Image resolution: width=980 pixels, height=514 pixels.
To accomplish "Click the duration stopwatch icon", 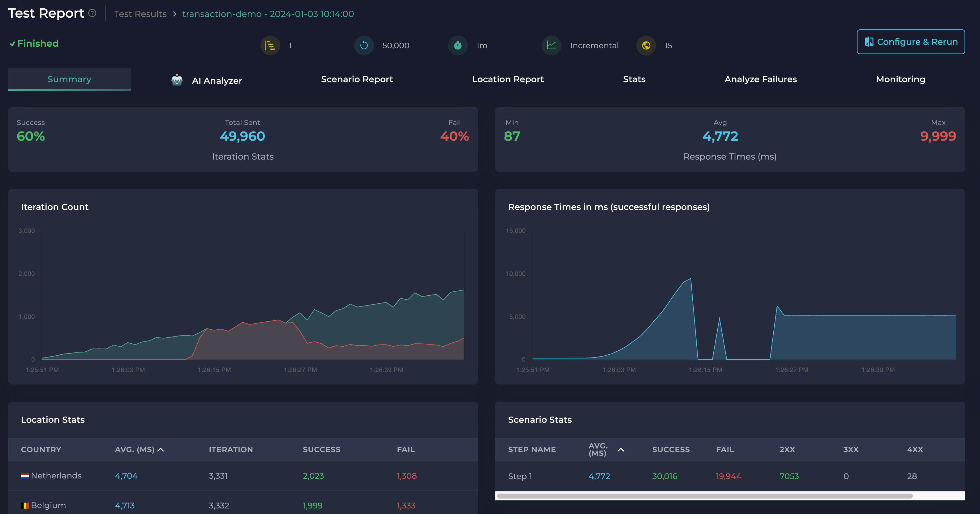I will 458,46.
